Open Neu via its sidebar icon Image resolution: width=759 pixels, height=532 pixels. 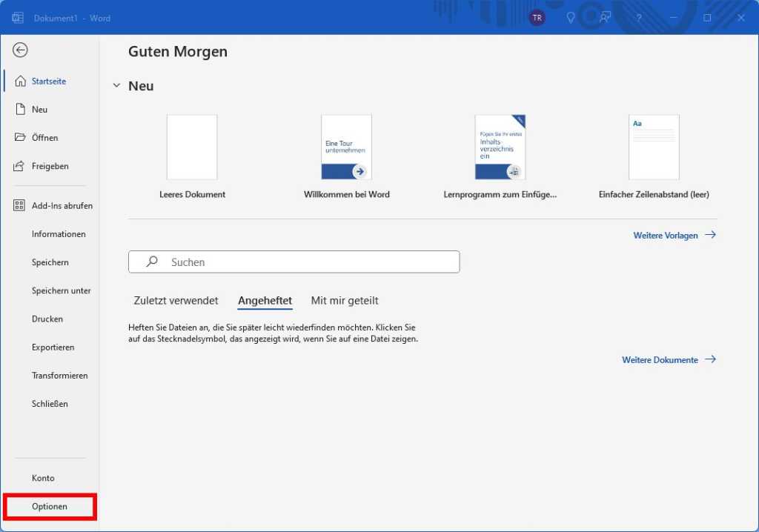tap(20, 109)
